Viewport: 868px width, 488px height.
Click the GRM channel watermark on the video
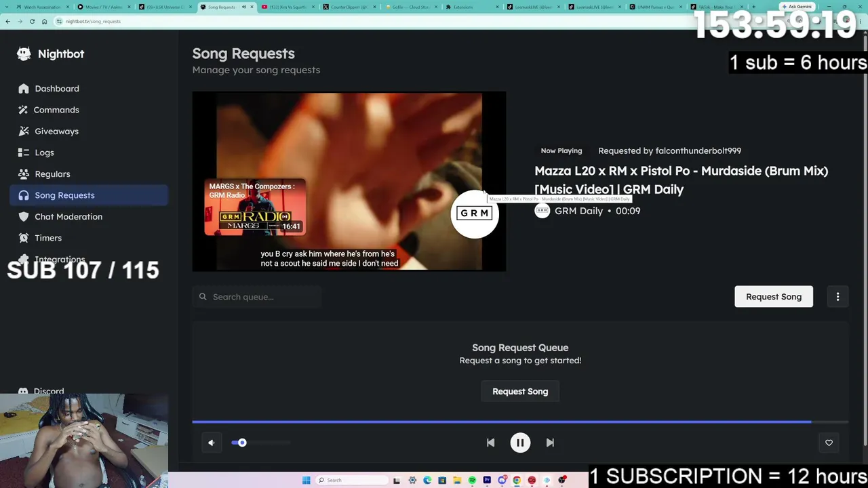click(x=475, y=213)
